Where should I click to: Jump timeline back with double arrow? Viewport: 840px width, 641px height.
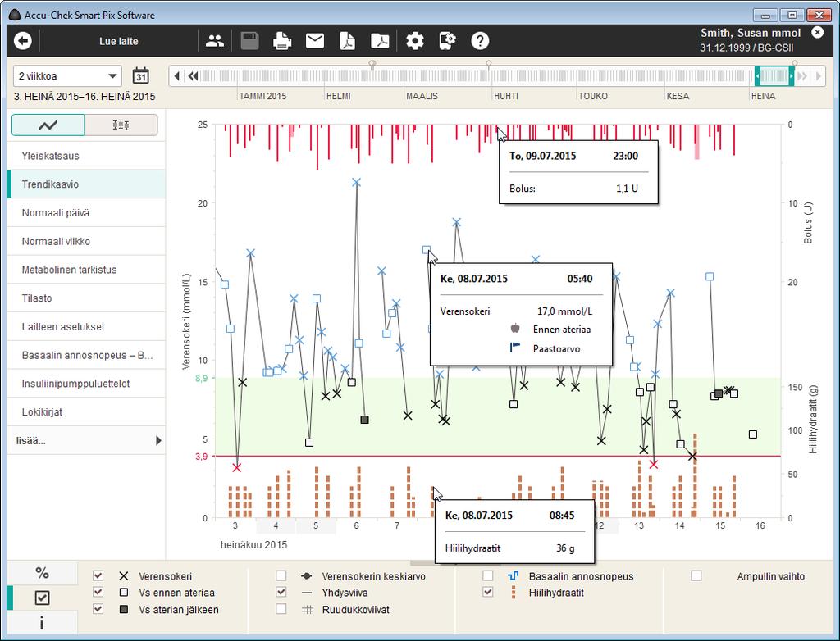[193, 76]
